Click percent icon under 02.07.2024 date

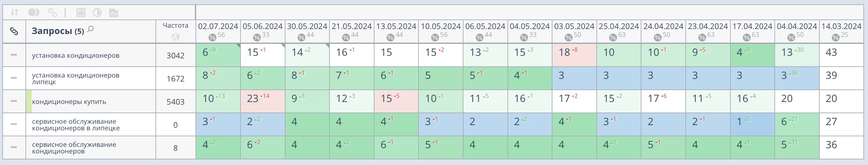212,37
